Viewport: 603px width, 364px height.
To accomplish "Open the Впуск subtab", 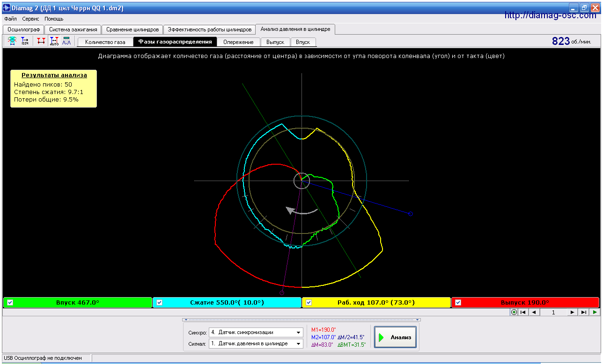I will (303, 42).
